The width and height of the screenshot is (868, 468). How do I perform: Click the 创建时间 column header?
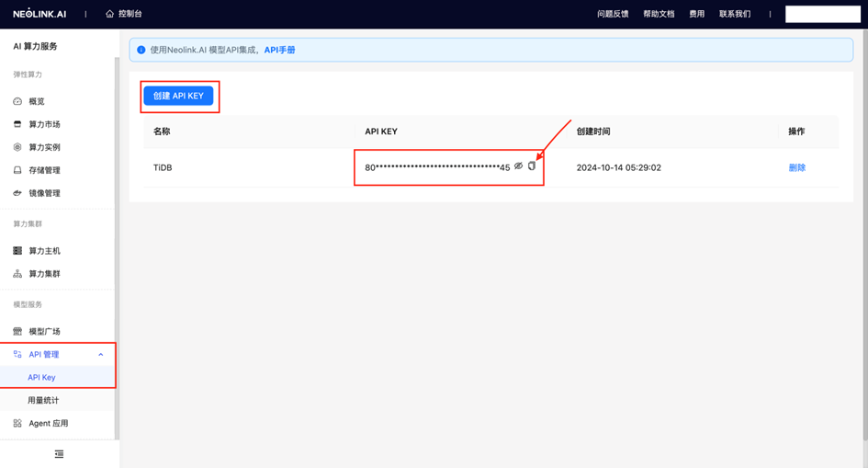click(x=592, y=131)
